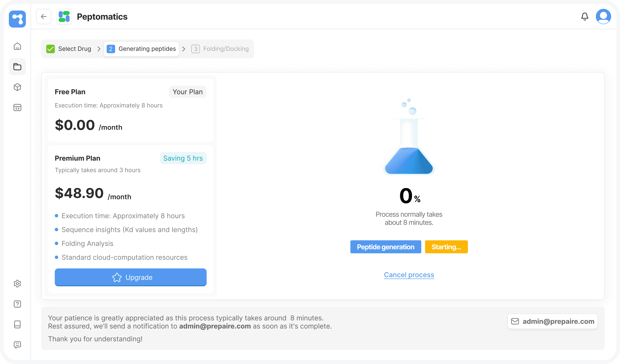This screenshot has height=364, width=620.
Task: Open the user profile avatar
Action: click(x=603, y=16)
